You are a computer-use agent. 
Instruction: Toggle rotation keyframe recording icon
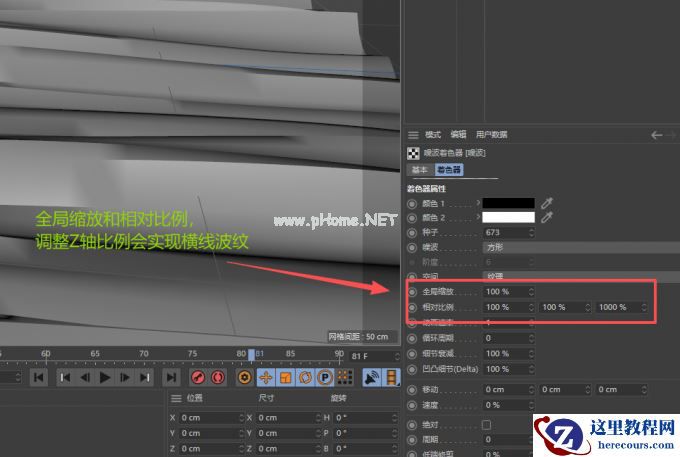coord(305,377)
